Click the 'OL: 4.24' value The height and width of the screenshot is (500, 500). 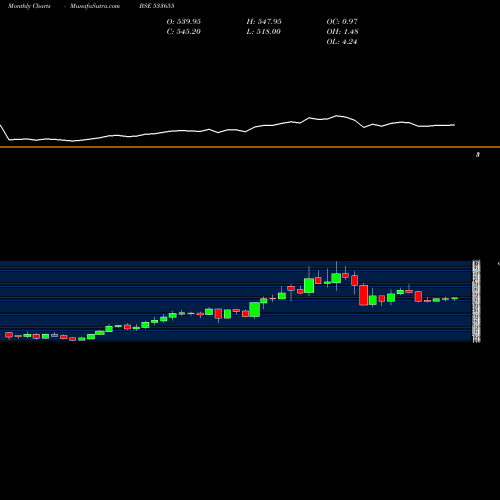point(342,41)
